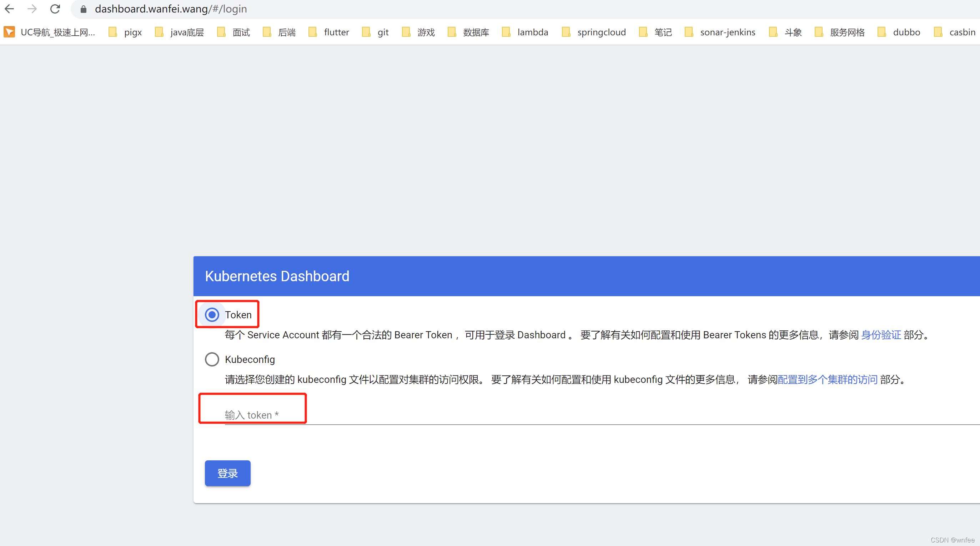Viewport: 980px width, 546px height.
Task: Open the 笔记 bookmark folder
Action: 655,32
